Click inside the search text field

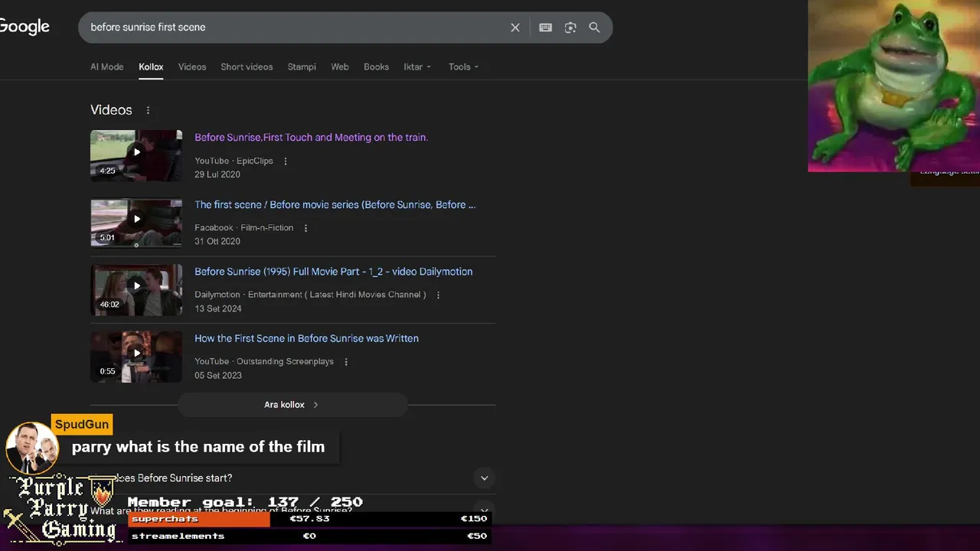pos(295,28)
